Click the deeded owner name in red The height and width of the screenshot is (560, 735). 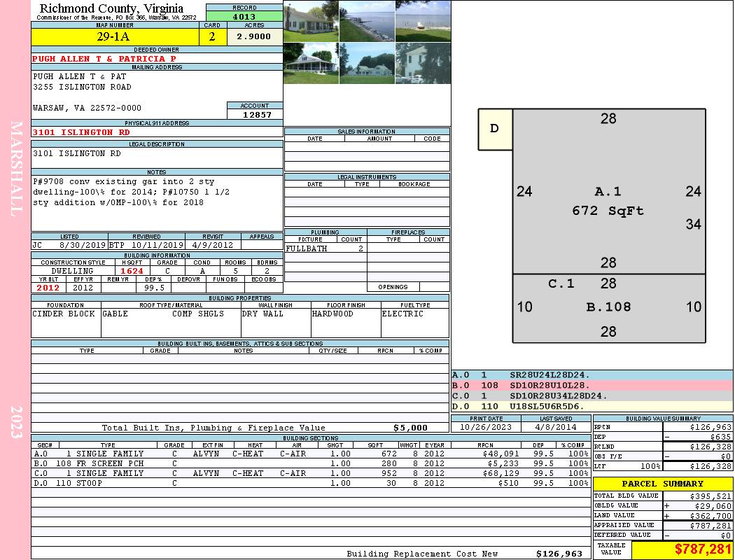[104, 59]
